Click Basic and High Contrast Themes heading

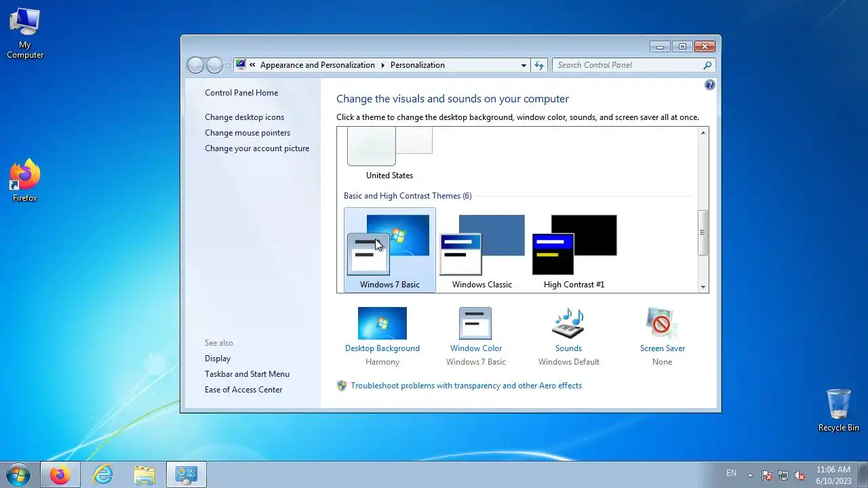(408, 196)
